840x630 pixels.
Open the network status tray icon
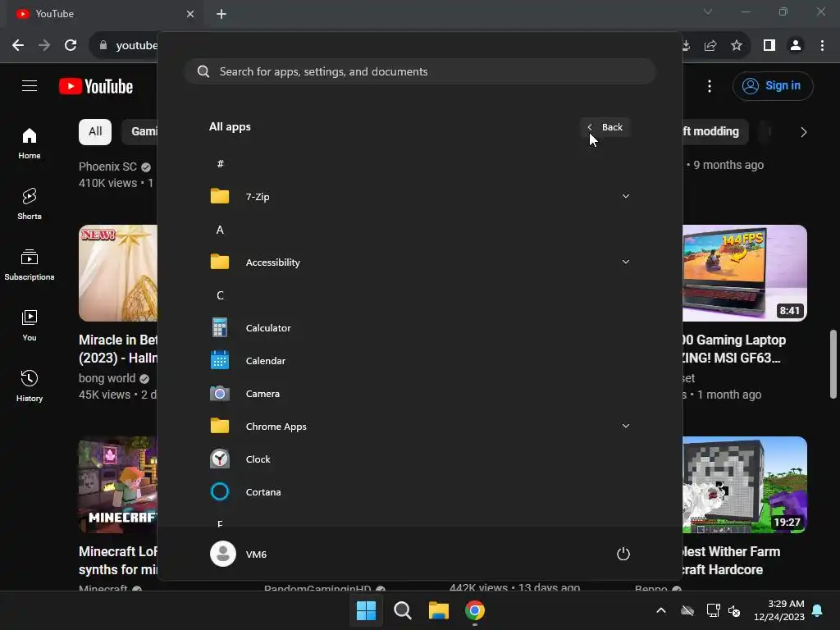pos(713,610)
